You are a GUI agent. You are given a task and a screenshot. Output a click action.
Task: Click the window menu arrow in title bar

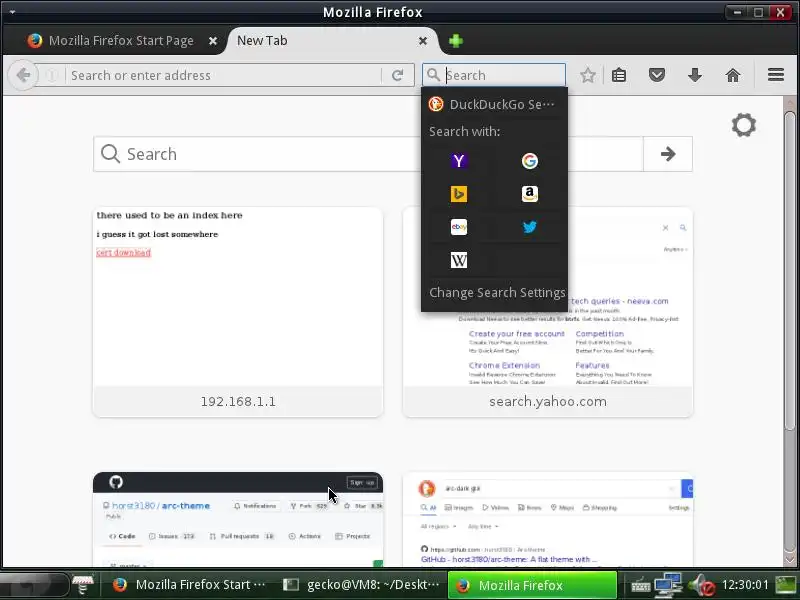coord(12,12)
